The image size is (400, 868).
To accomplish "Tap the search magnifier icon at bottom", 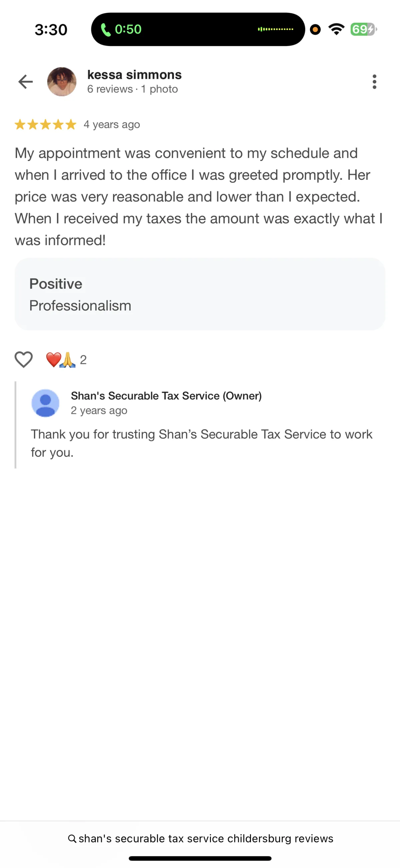I will [x=72, y=838].
